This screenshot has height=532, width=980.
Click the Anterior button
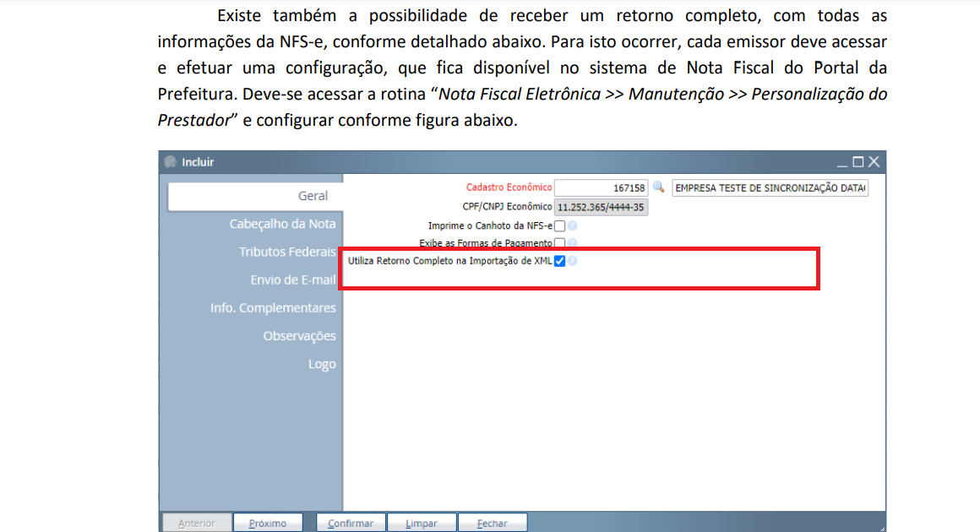tap(196, 523)
